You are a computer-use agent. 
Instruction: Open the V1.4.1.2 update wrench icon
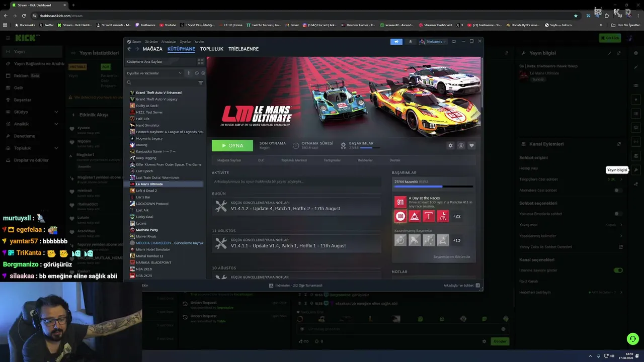221,207
